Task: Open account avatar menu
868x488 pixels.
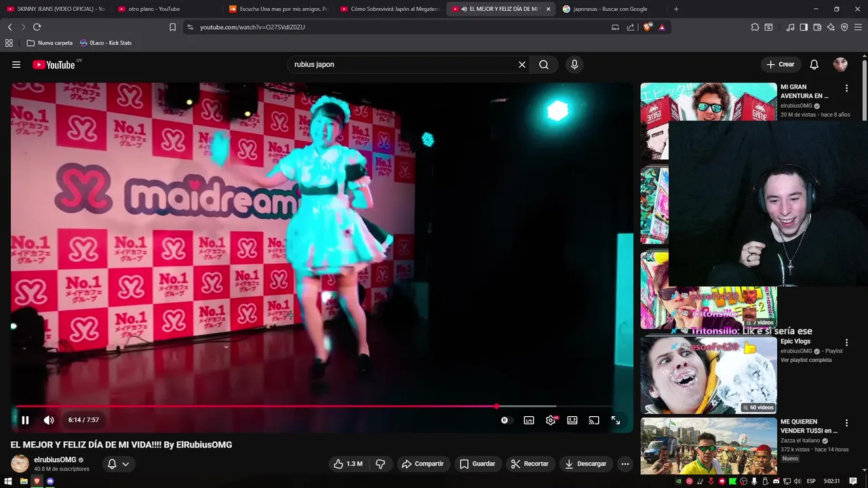Action: coord(840,64)
